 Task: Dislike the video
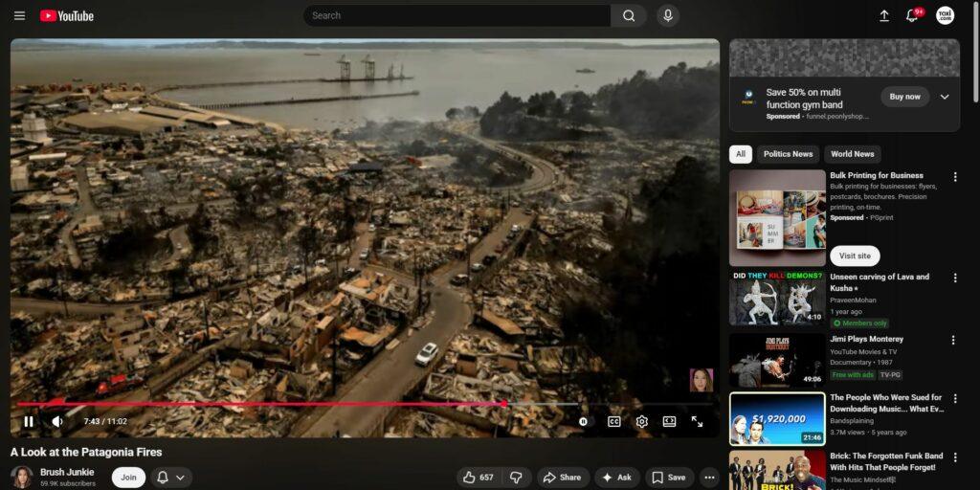(515, 478)
